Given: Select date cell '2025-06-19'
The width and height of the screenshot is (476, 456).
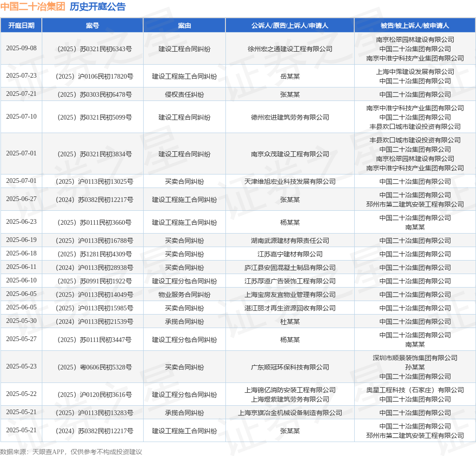Looking at the screenshot, I should click(x=21, y=240).
